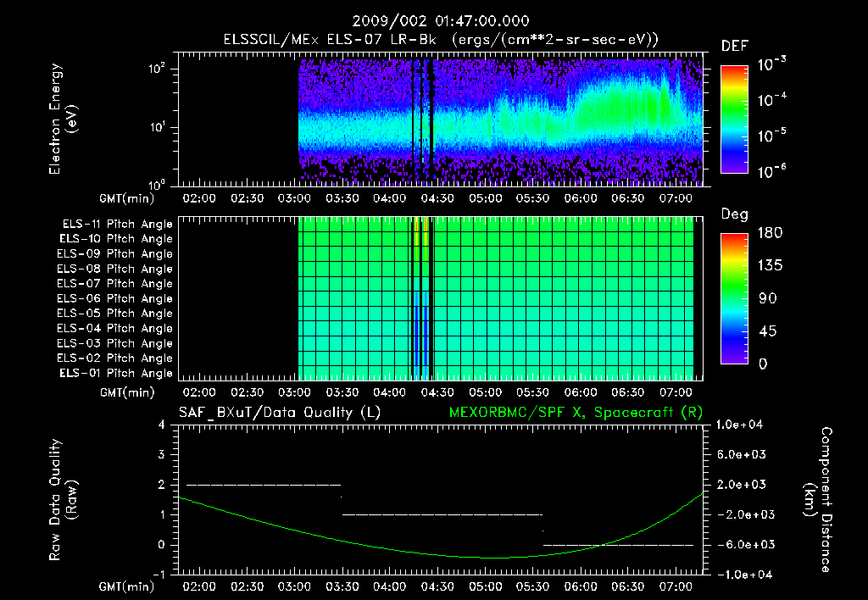The height and width of the screenshot is (600, 868).
Task: Click the Deg label above pitch color scale
Action: [734, 214]
